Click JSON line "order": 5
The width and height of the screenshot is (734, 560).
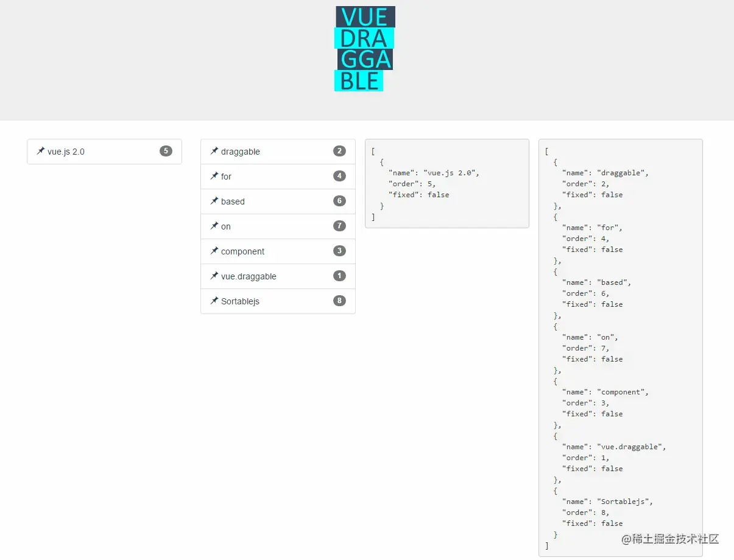point(412,184)
